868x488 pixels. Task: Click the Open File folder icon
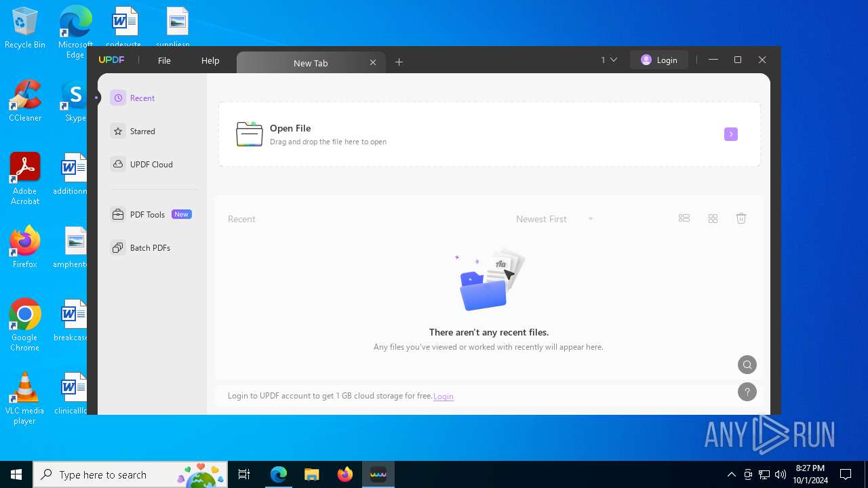pyautogui.click(x=249, y=134)
